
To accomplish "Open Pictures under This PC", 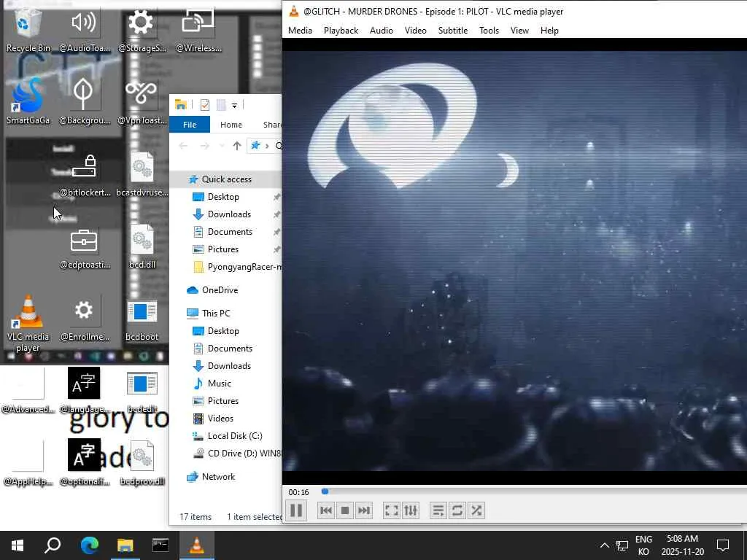I will click(223, 401).
